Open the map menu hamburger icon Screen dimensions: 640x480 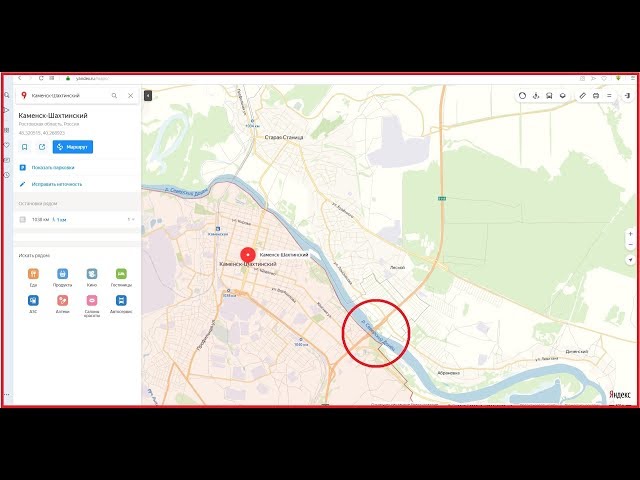(x=609, y=96)
